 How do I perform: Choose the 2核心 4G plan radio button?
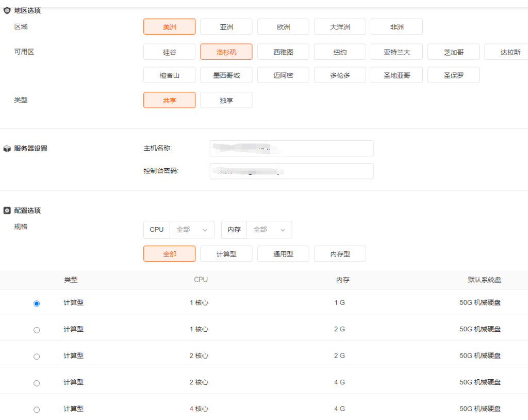click(x=37, y=383)
